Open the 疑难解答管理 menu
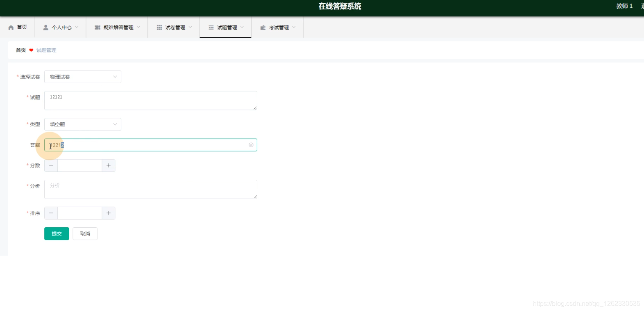Image resolution: width=644 pixels, height=311 pixels. click(117, 27)
